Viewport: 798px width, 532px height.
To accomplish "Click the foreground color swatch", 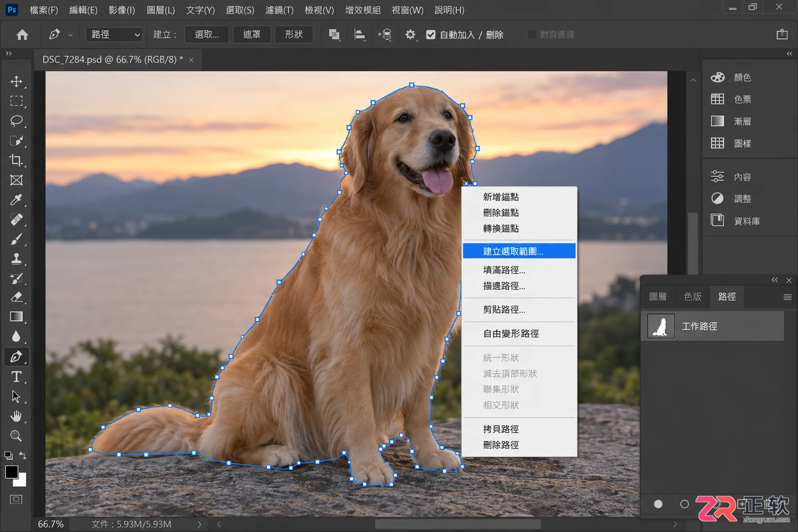I will [x=11, y=472].
